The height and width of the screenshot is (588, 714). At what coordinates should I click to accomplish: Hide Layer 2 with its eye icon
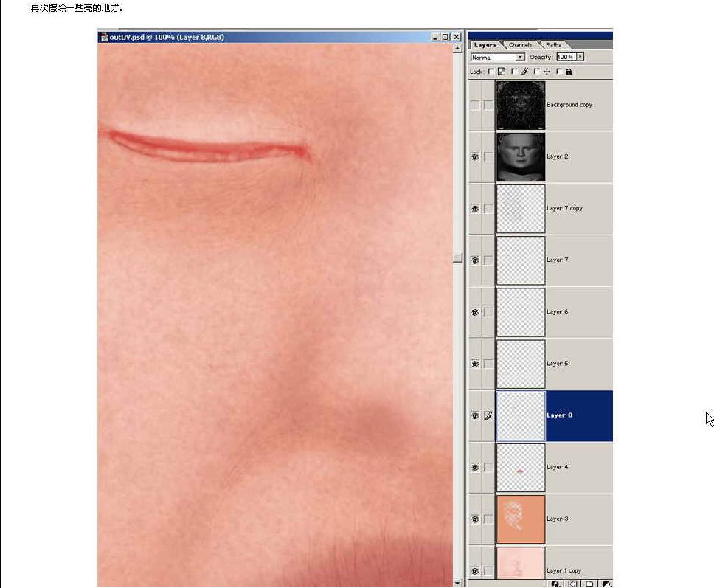click(475, 157)
